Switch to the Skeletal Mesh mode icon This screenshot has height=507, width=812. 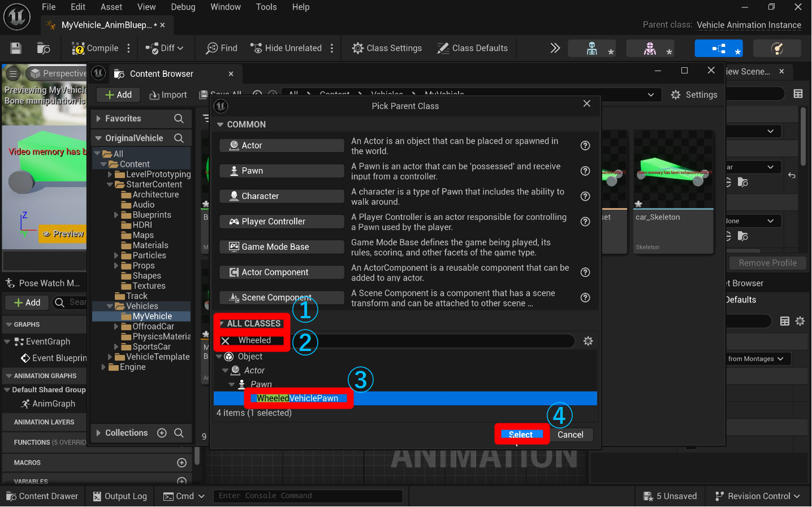pyautogui.click(x=650, y=49)
